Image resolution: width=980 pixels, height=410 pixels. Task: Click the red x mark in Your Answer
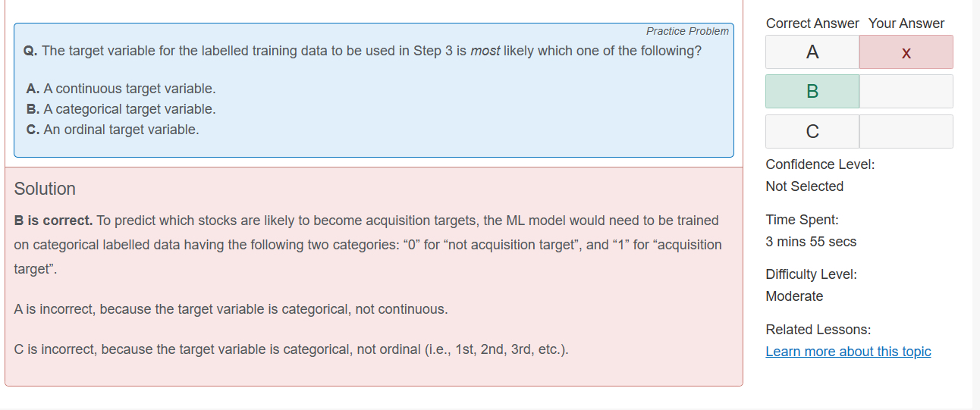(906, 52)
